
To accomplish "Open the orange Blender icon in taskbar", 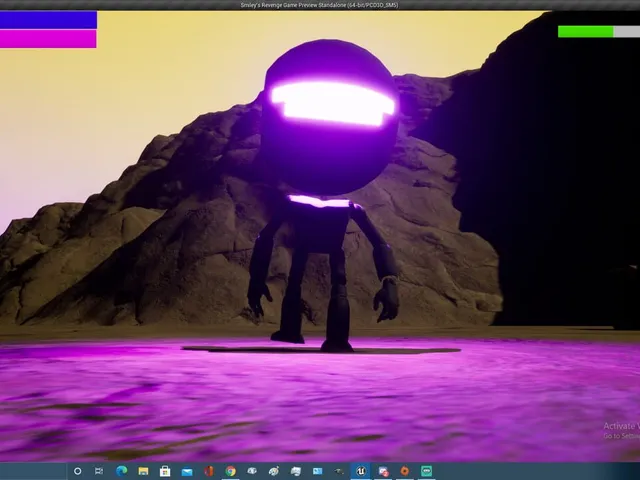I will (404, 471).
